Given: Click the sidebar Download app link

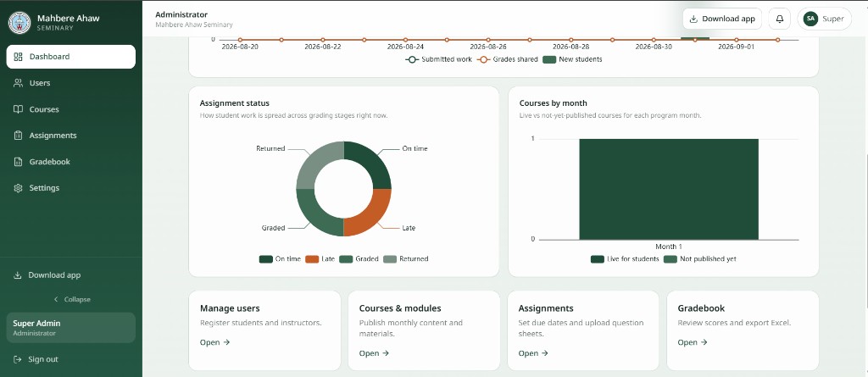Looking at the screenshot, I should [x=71, y=275].
